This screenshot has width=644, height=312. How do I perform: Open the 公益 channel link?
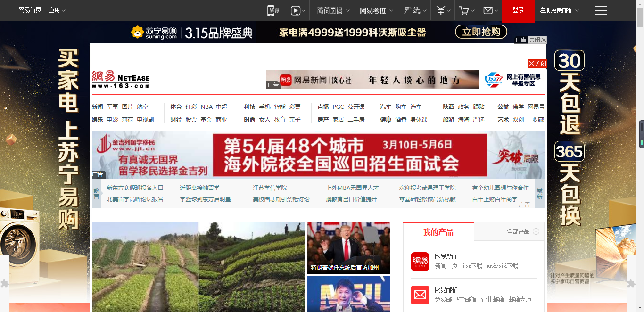tap(503, 107)
